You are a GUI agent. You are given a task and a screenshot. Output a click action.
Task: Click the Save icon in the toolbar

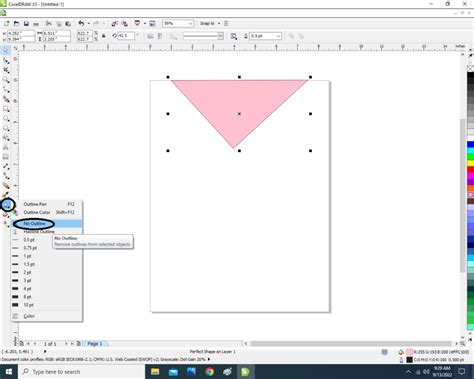tap(26, 23)
